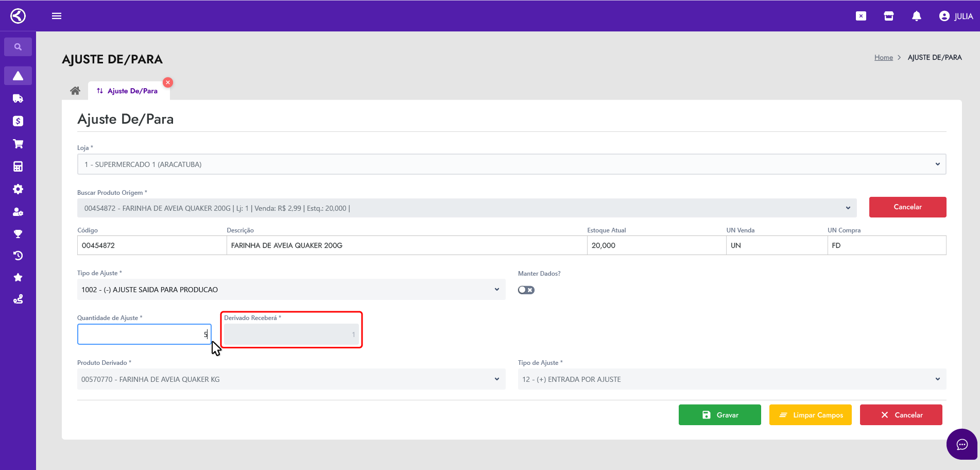Expand the Loja store dropdown
This screenshot has height=470, width=980.
click(511, 164)
